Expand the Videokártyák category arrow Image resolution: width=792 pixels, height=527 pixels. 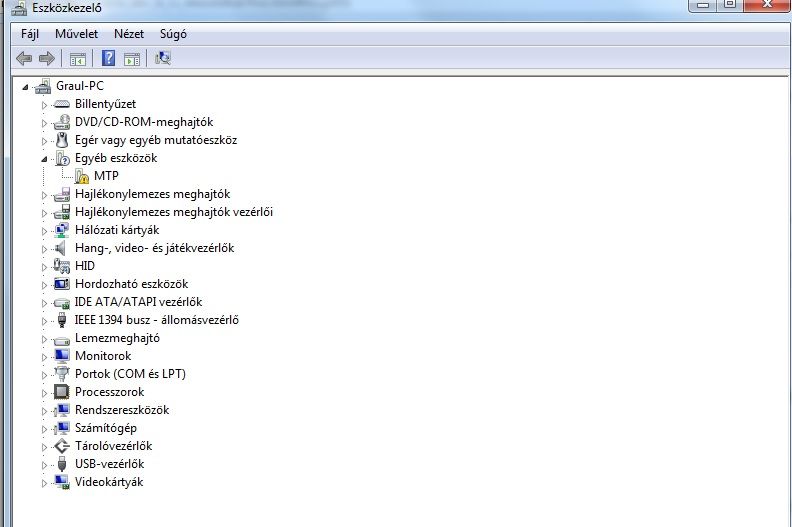44,483
